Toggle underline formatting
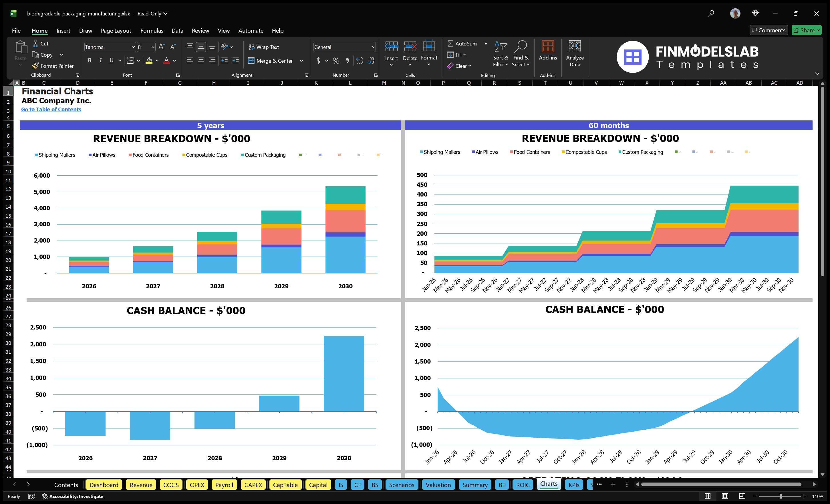This screenshot has height=504, width=830. [111, 60]
